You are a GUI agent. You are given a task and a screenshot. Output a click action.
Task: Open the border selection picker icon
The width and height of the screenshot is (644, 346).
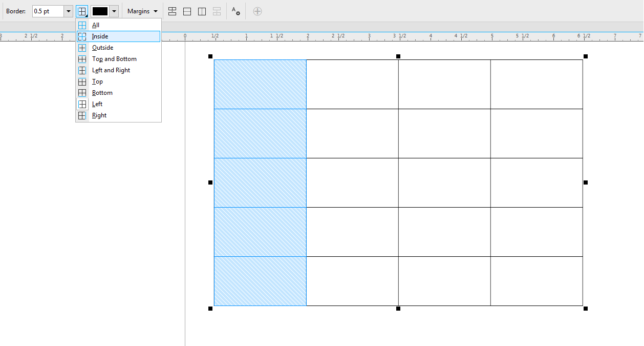tap(82, 11)
